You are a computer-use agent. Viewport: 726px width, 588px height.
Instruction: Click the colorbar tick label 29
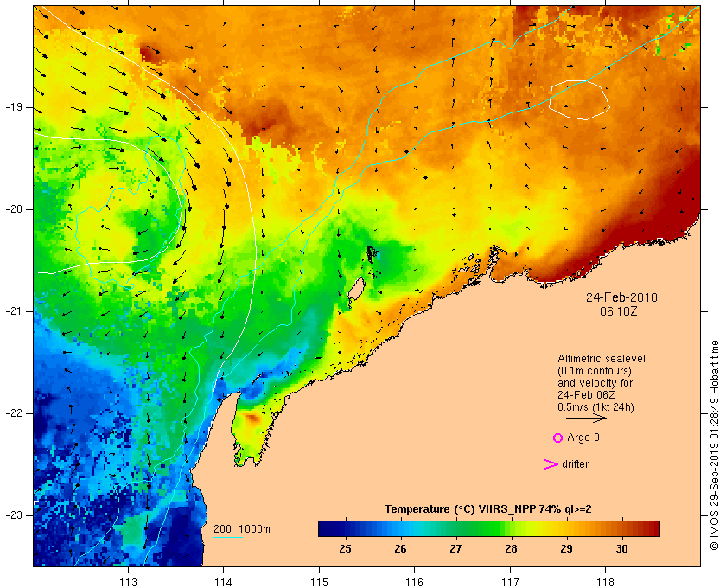[566, 549]
